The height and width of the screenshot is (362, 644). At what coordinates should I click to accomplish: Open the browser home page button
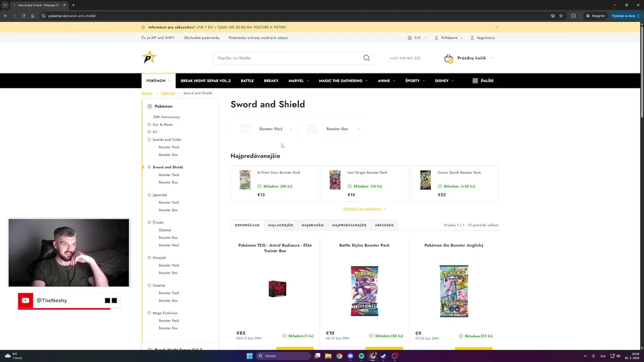[33, 16]
